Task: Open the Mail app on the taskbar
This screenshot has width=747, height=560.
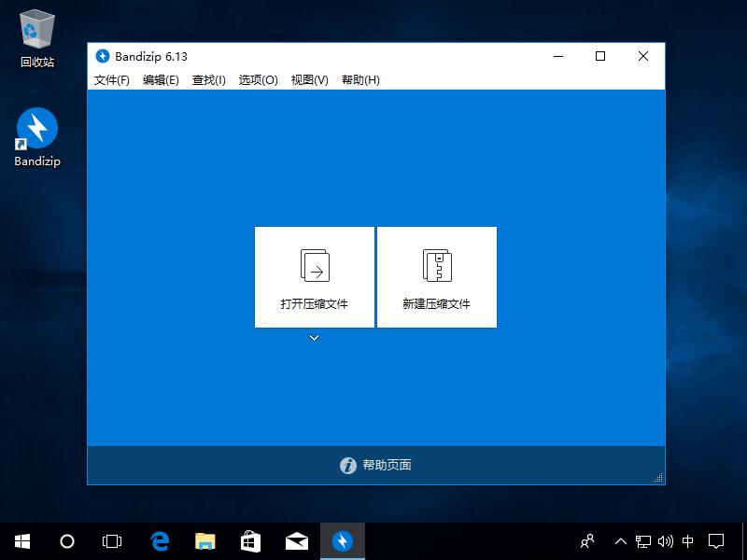Action: (x=296, y=541)
